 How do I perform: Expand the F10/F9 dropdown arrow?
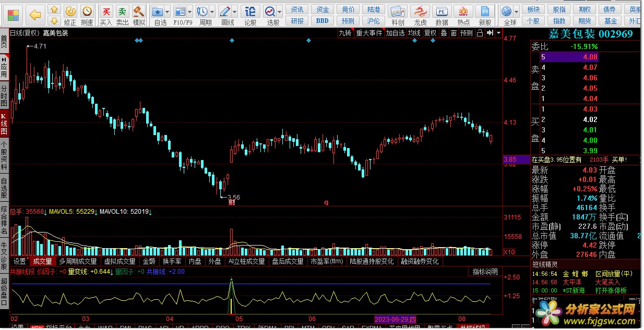coord(189,11)
